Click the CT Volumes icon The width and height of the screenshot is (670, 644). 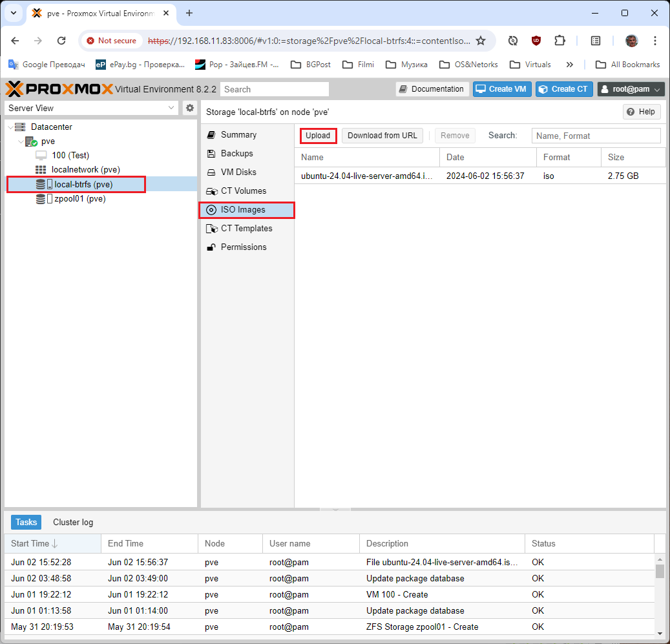coord(212,191)
